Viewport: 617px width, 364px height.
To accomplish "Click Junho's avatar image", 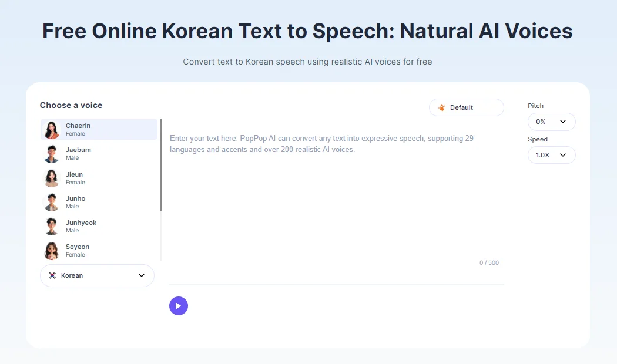I will (x=52, y=202).
